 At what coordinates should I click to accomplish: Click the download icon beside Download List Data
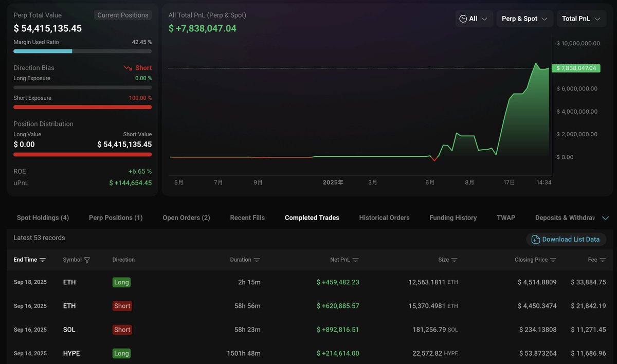535,240
